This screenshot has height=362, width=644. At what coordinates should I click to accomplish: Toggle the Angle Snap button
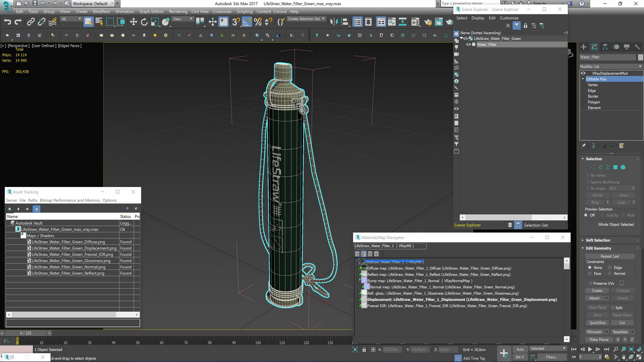pos(247,22)
